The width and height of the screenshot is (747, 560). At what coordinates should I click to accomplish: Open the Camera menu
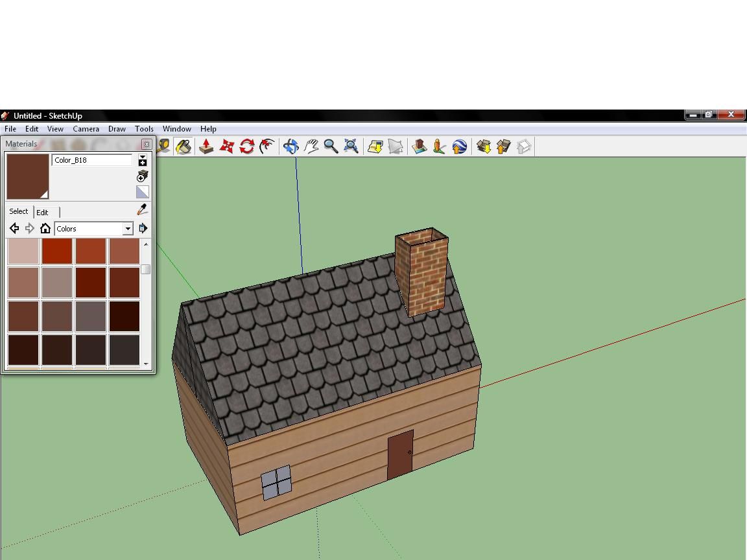[x=86, y=129]
